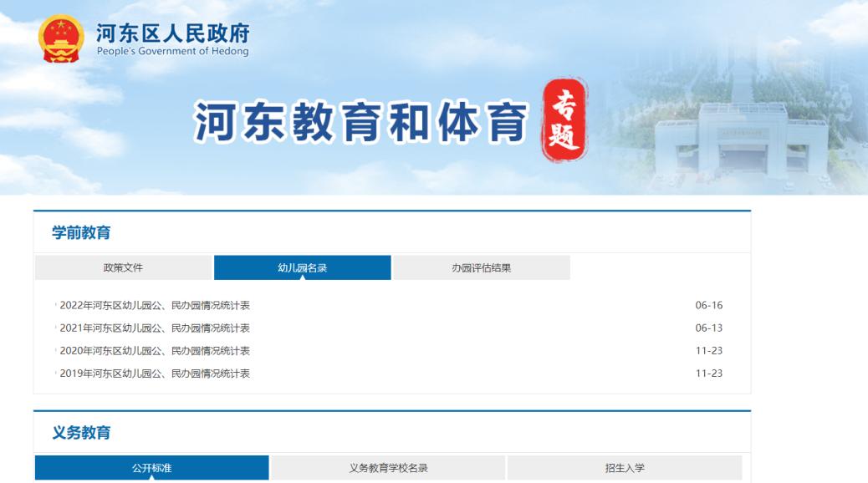Open the 义务教育 section heading

(81, 433)
